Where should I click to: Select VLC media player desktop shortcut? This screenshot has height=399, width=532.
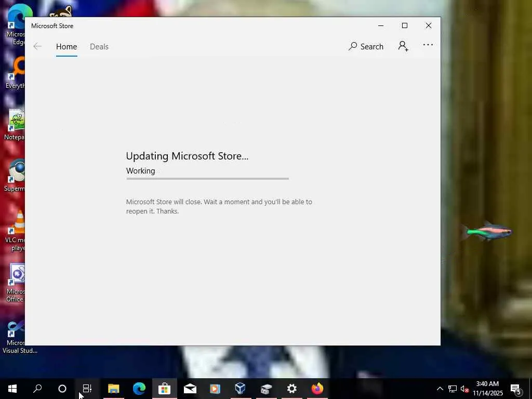(x=15, y=231)
